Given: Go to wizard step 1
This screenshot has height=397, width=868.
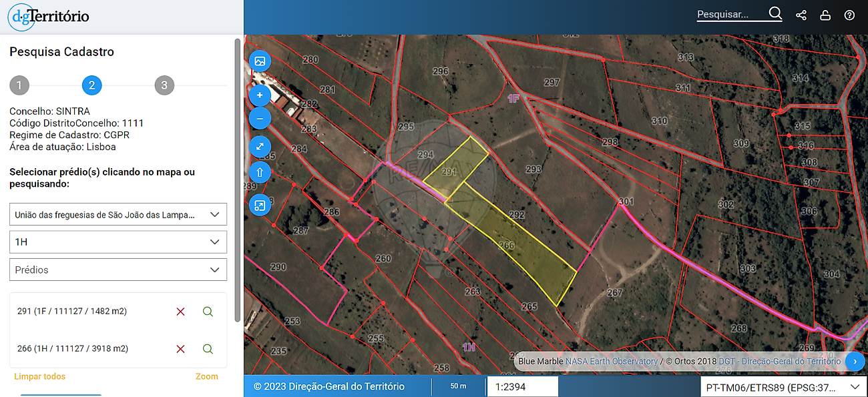Looking at the screenshot, I should coord(19,85).
